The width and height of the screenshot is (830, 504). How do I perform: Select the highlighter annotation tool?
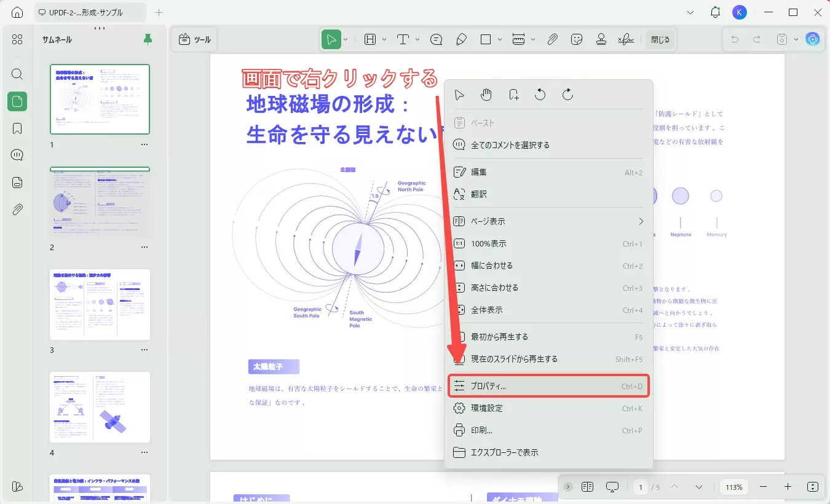coord(462,39)
